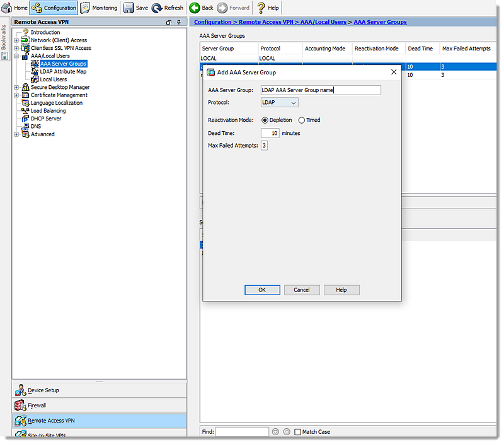Select AAA Server Groups in the tree
Viewport: 504px width, 444px height.
64,64
